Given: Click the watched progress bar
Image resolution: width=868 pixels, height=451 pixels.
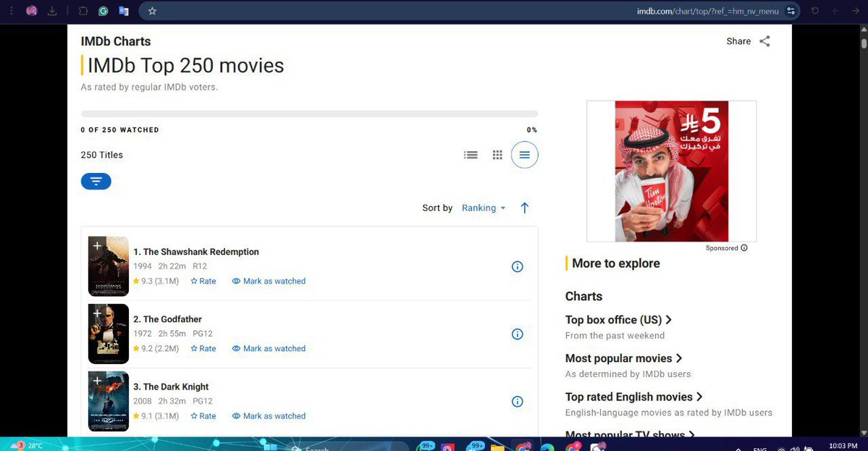Looking at the screenshot, I should click(x=309, y=114).
